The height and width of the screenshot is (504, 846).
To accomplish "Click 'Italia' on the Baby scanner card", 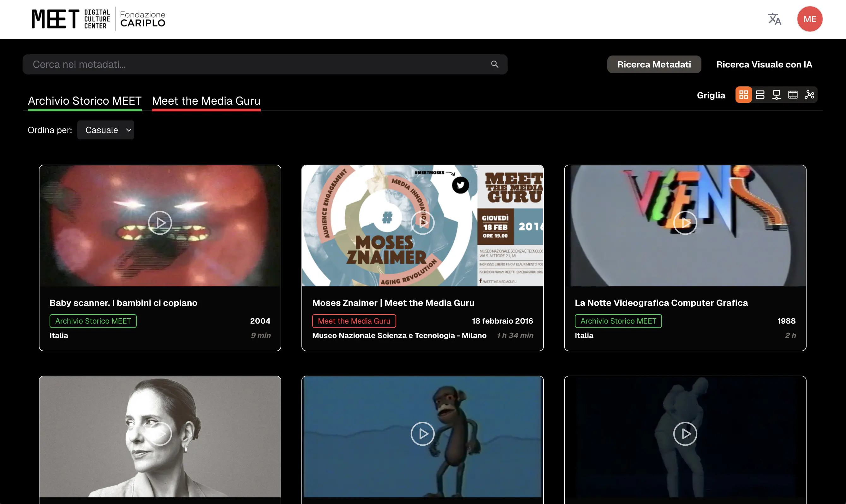I will 59,336.
